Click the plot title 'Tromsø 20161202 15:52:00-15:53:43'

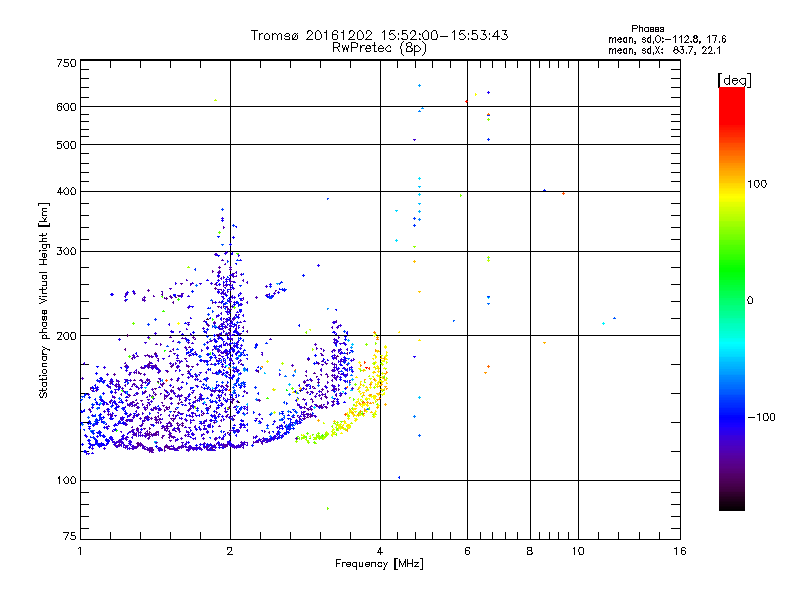(x=379, y=35)
